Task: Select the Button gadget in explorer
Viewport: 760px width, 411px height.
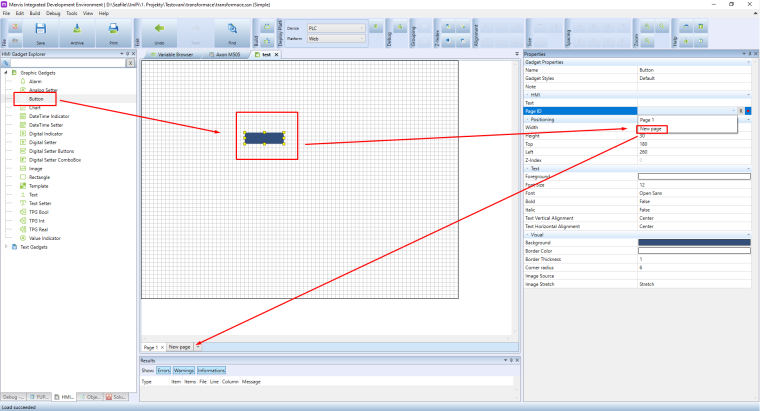Action: coord(35,99)
